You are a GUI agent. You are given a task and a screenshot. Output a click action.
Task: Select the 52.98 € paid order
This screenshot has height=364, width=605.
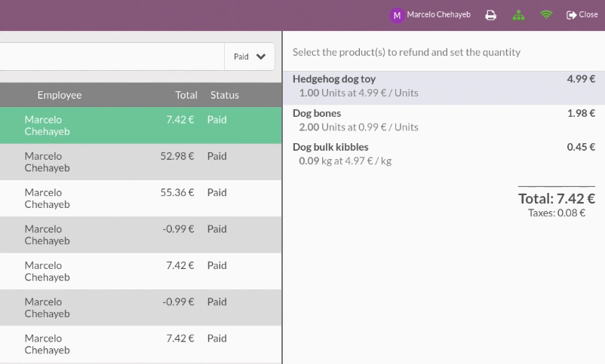(140, 162)
